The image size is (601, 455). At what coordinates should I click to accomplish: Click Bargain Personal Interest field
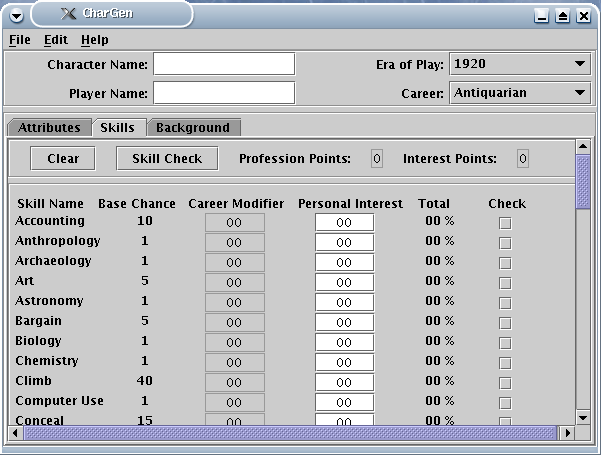[x=344, y=322]
